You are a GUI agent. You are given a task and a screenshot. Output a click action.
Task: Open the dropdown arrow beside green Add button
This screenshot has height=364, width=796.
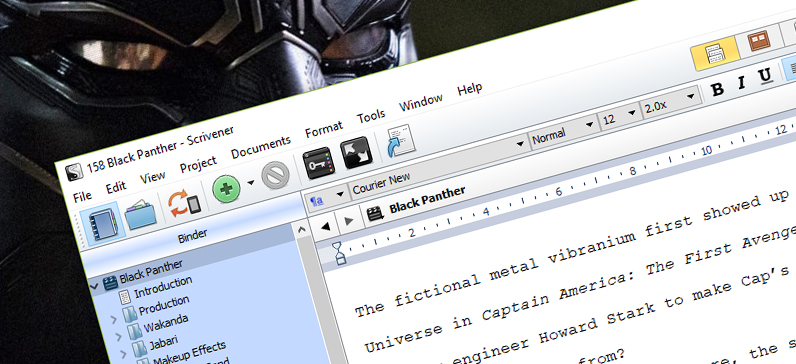251,182
